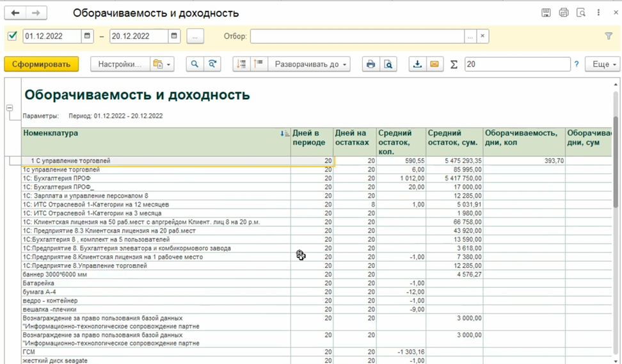Open Настройки... settings
This screenshot has height=364, width=622.
(120, 64)
